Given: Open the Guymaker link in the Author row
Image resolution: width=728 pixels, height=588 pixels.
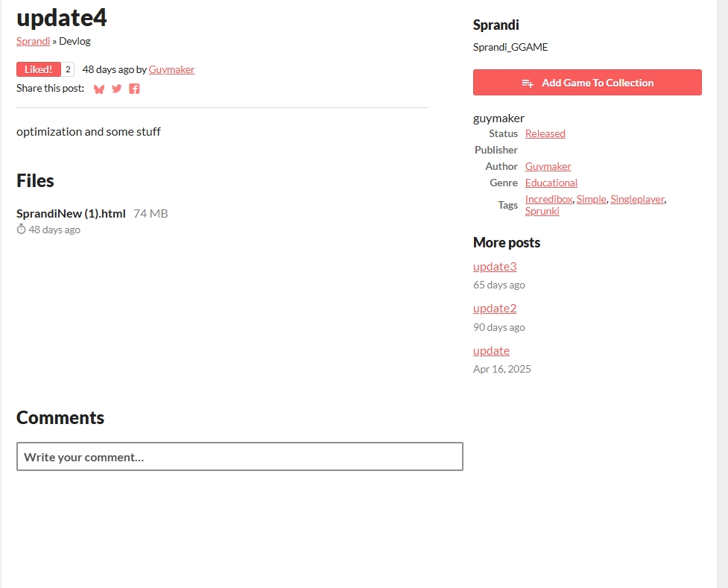Looking at the screenshot, I should point(548,166).
